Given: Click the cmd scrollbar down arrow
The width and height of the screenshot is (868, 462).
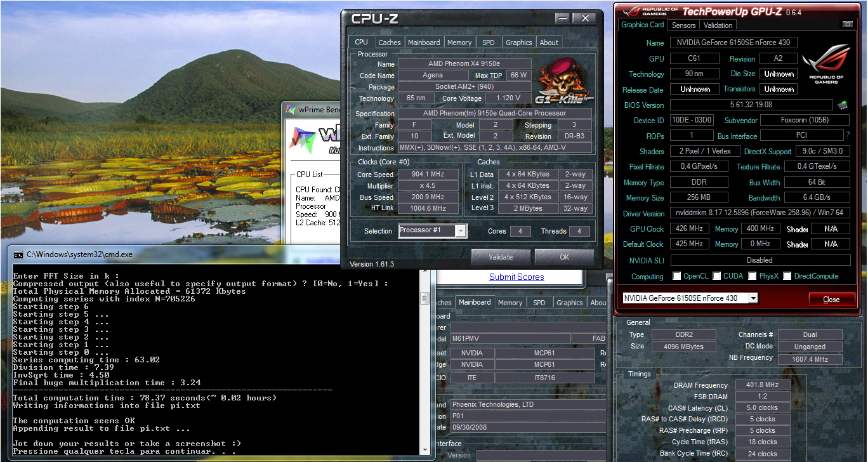Looking at the screenshot, I should pyautogui.click(x=424, y=451).
